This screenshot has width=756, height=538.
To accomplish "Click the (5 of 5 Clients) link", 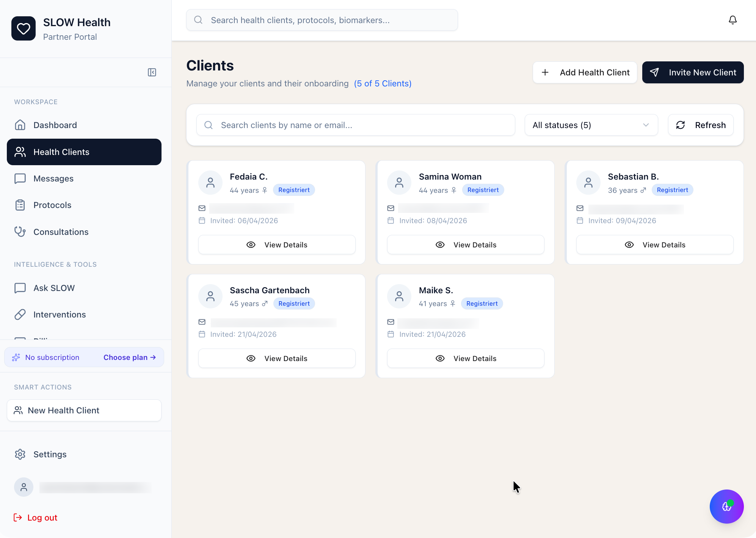I will (x=383, y=83).
